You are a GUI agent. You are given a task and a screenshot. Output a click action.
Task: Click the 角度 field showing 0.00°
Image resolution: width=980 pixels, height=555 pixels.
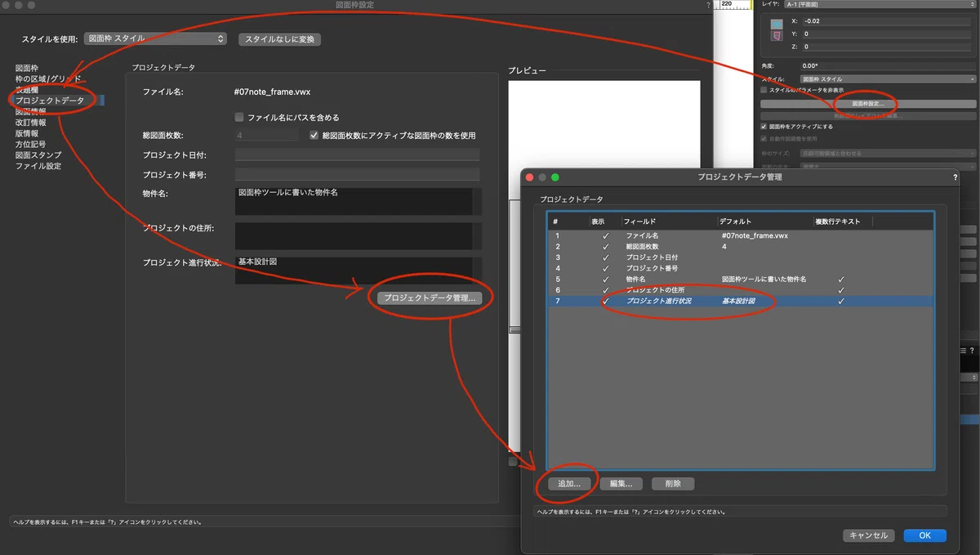point(889,65)
